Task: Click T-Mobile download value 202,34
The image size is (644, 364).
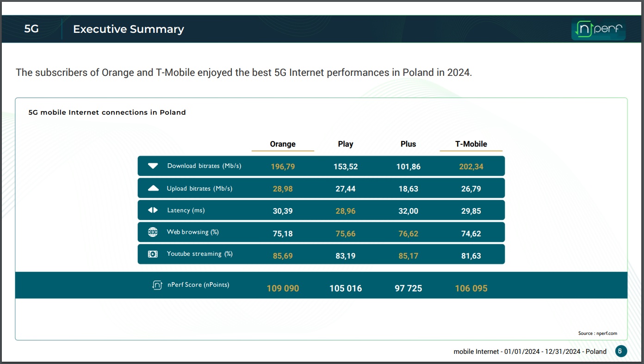Action: (471, 167)
